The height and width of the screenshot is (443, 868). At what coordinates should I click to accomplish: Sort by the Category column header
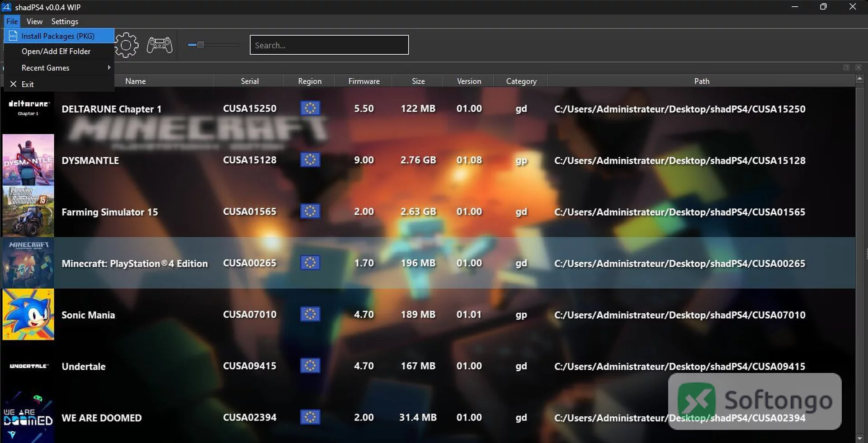521,81
